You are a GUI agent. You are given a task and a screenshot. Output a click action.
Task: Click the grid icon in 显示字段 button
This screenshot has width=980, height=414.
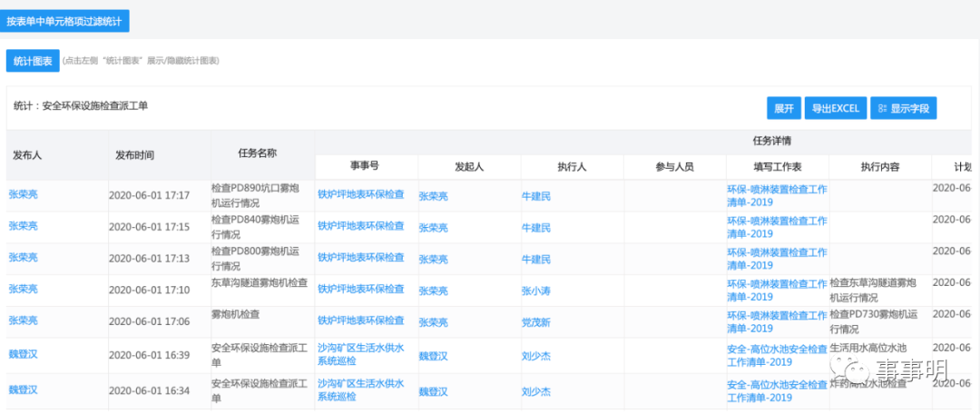(881, 108)
